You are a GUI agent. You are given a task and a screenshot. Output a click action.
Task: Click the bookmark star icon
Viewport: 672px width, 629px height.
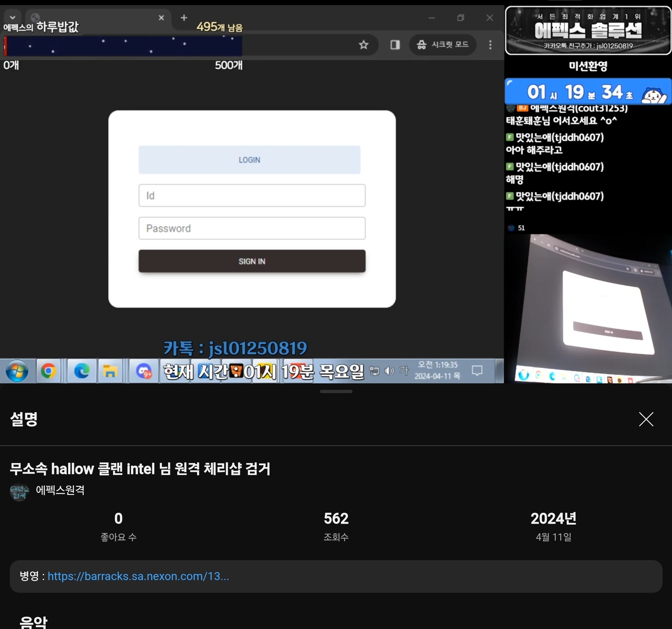tap(363, 45)
